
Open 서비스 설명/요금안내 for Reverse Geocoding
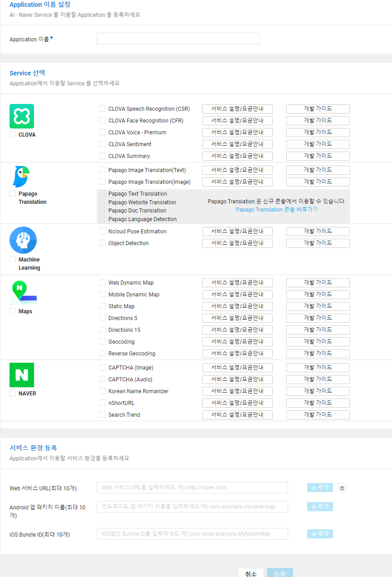(x=237, y=354)
